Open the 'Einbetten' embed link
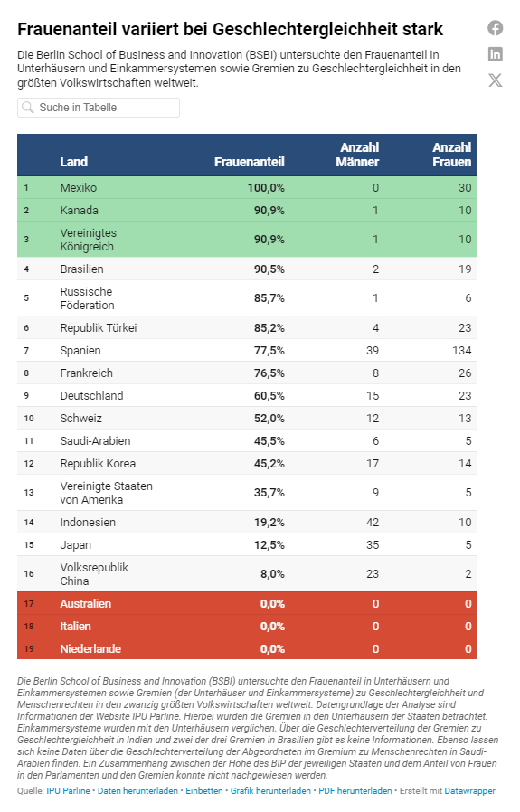The height and width of the screenshot is (812, 520). (x=204, y=791)
